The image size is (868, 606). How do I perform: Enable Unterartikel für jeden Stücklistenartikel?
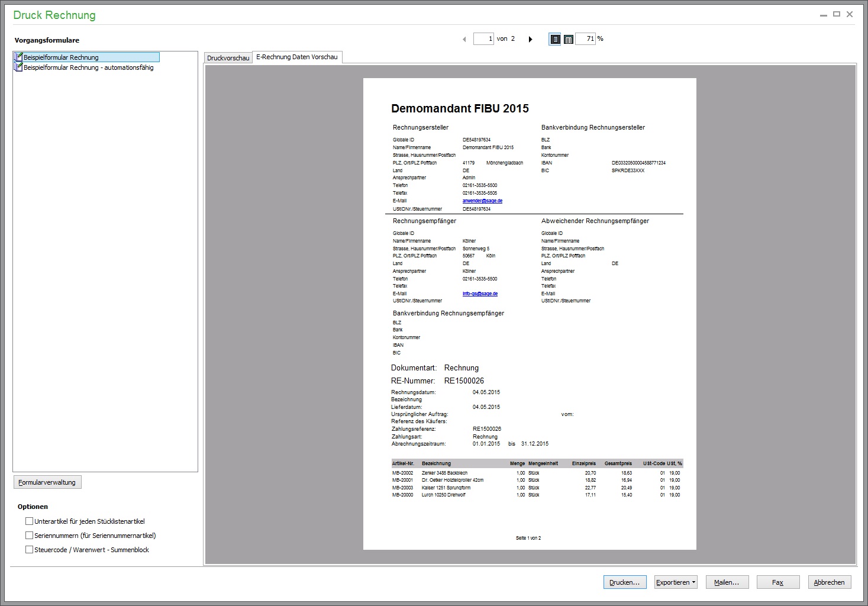point(30,521)
